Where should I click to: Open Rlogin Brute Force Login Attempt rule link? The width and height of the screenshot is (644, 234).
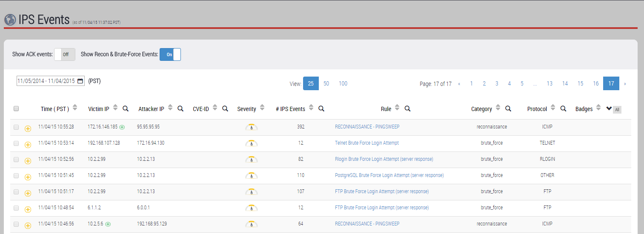click(384, 159)
